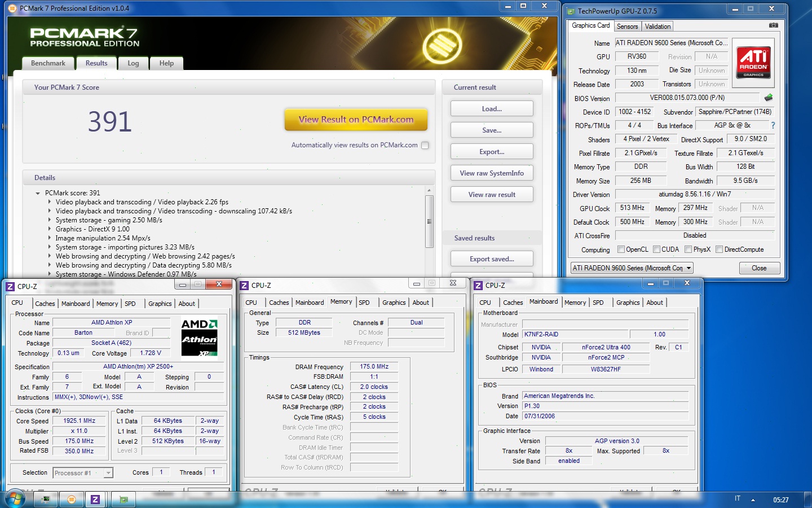Click the IT language indicator in taskbar
The width and height of the screenshot is (812, 508).
click(738, 498)
